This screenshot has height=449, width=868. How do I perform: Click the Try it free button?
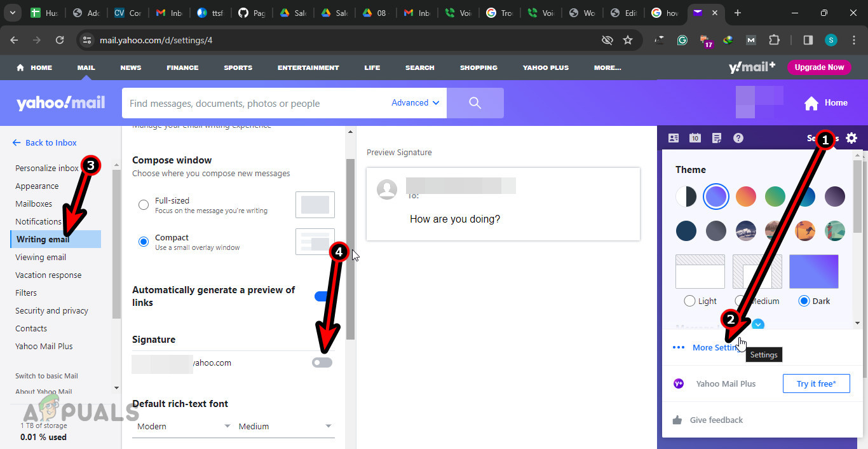[x=816, y=383]
